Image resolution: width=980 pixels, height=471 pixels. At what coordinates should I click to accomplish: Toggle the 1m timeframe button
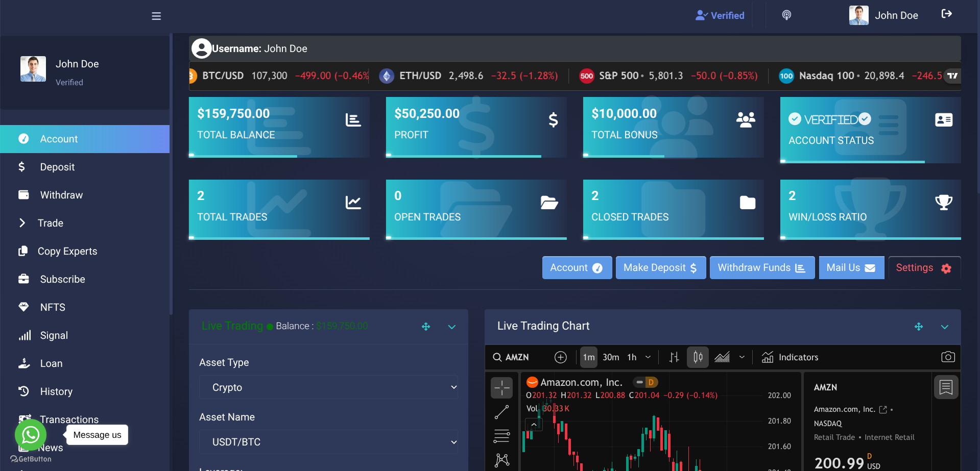pyautogui.click(x=589, y=357)
